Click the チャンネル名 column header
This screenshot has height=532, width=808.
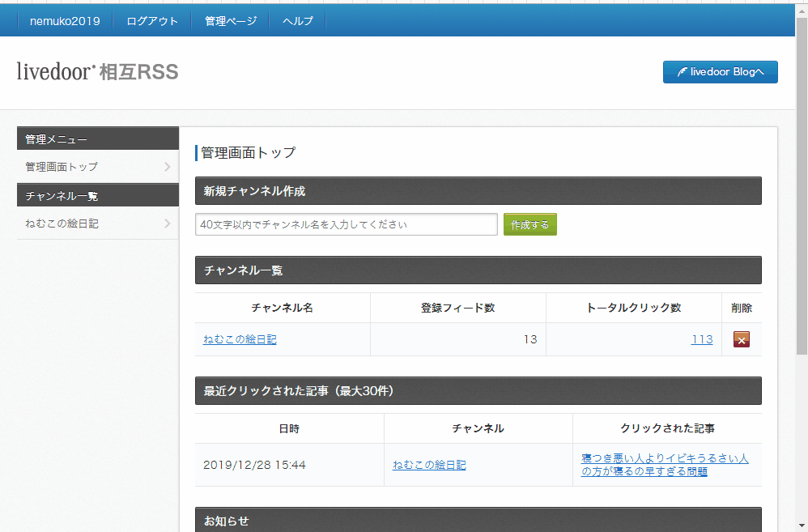pyautogui.click(x=283, y=308)
